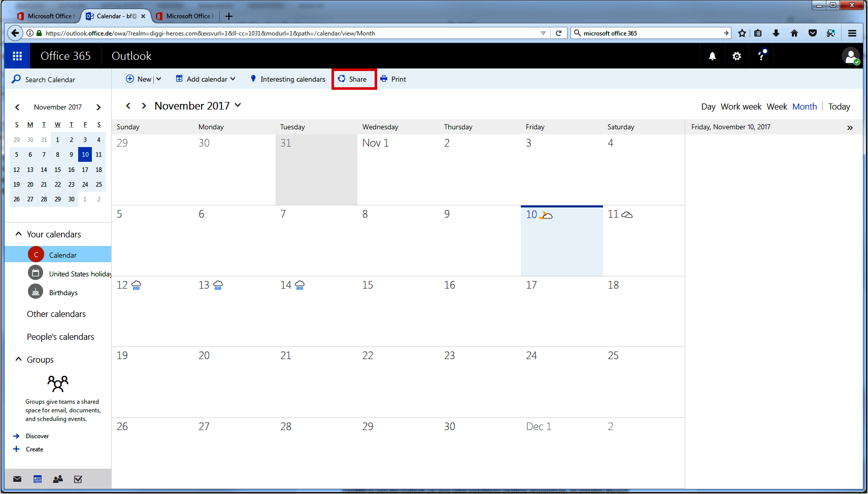Screen dimensions: 868x494
Task: Print the calendar using the Print icon
Action: pos(393,79)
